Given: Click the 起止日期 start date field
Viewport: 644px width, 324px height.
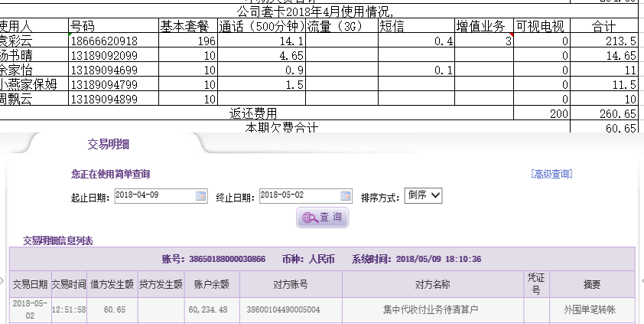Looking at the screenshot, I should pyautogui.click(x=154, y=196).
